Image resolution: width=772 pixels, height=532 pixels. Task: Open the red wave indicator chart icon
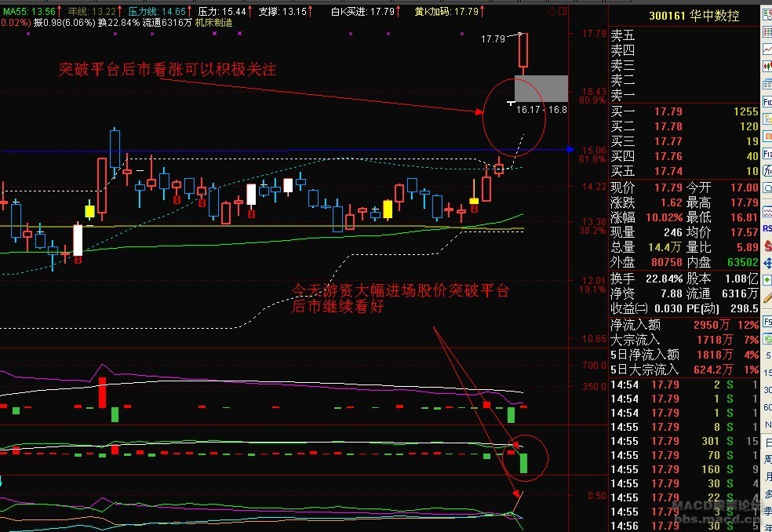[x=767, y=212]
